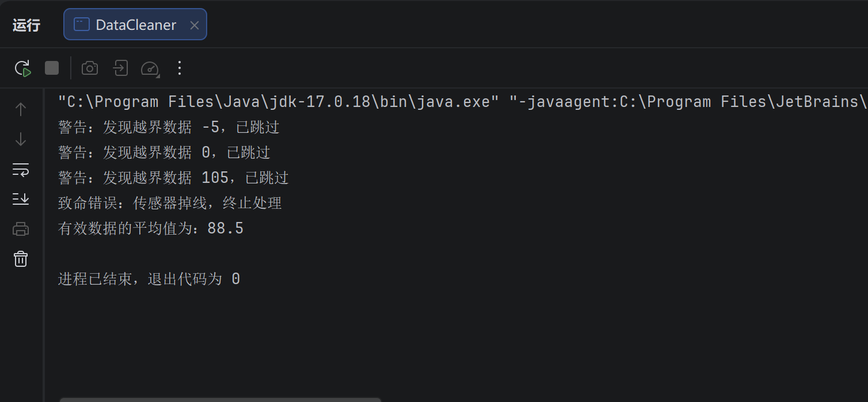The width and height of the screenshot is (868, 402).
Task: Click the arrow-into-box exit icon
Action: (120, 68)
